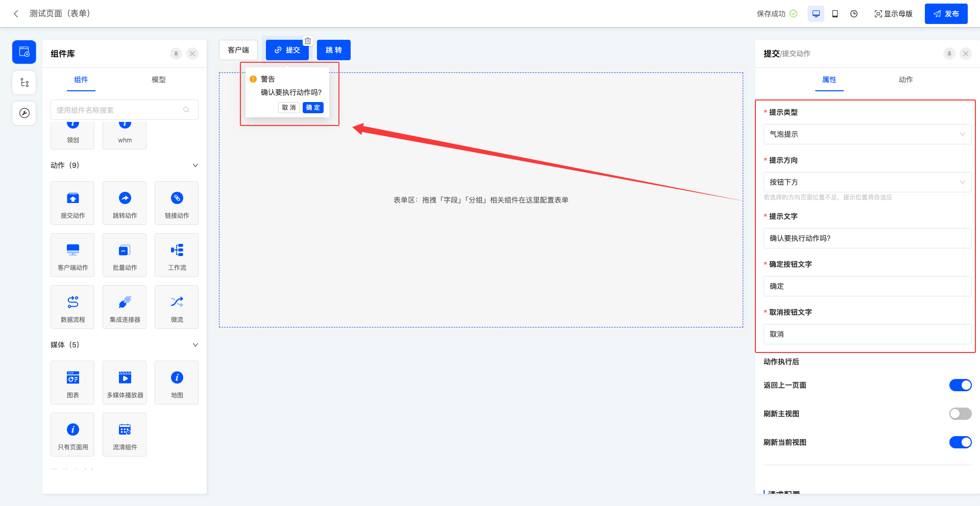This screenshot has width=980, height=506.
Task: Open the 提示方向 dropdown
Action: click(867, 182)
